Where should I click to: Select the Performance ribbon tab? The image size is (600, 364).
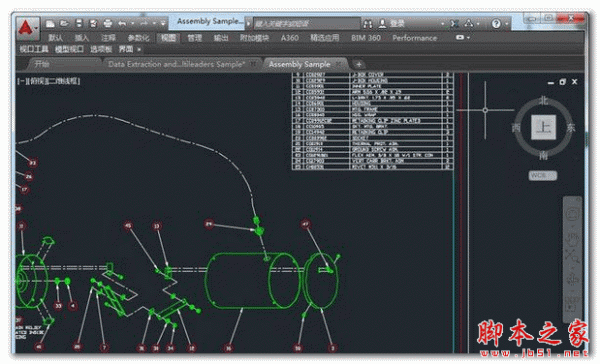[x=414, y=38]
